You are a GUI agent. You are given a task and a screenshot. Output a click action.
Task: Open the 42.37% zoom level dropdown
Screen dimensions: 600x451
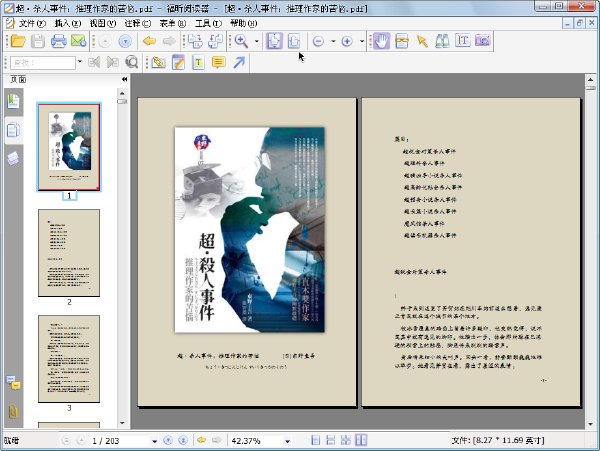[x=287, y=441]
